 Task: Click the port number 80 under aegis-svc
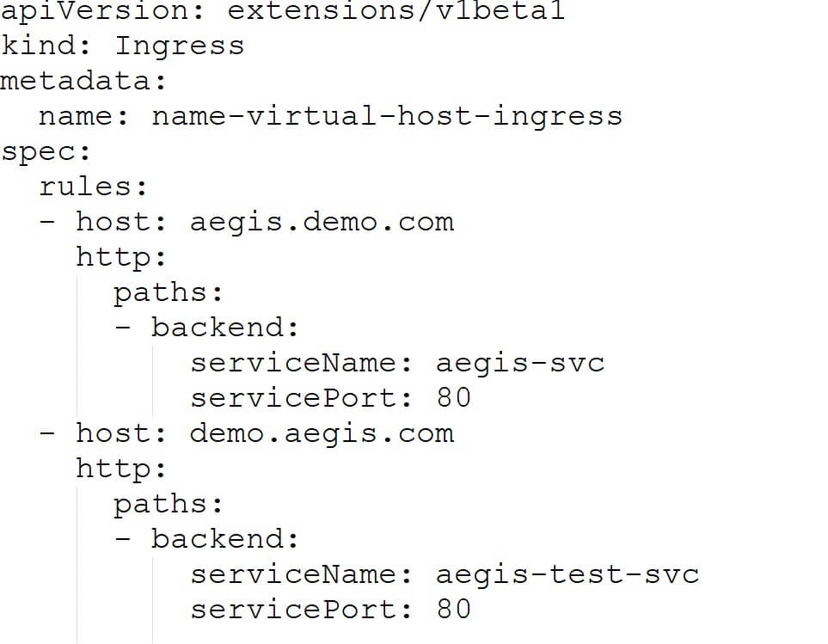[453, 398]
